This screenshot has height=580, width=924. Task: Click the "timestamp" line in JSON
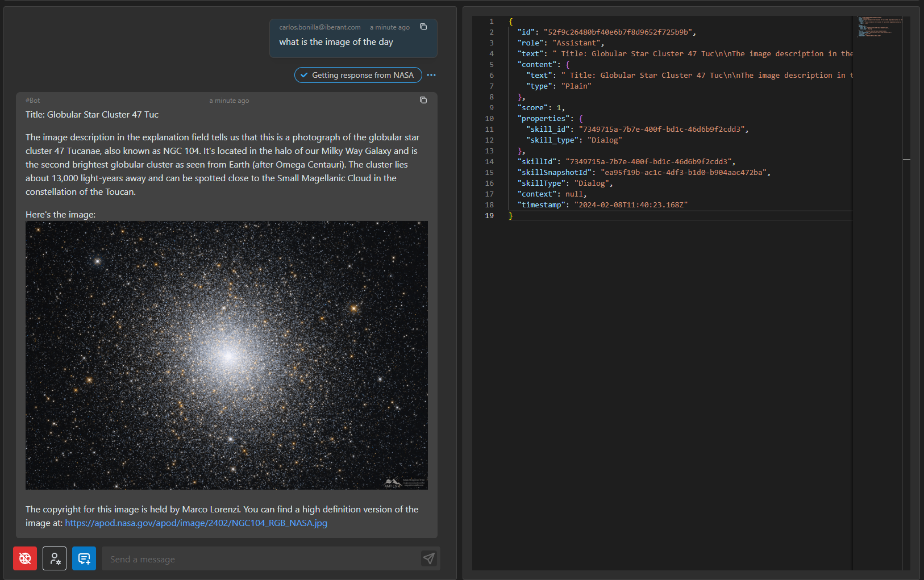[x=602, y=205]
